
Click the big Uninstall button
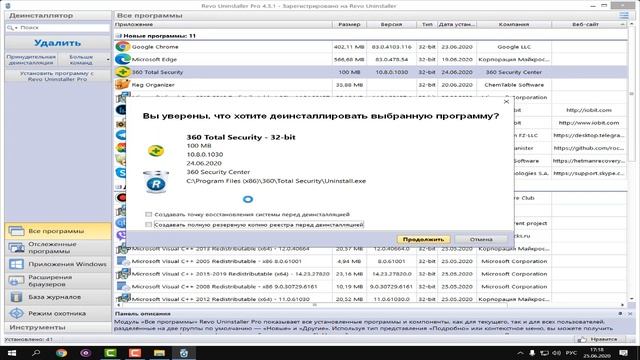coord(58,43)
